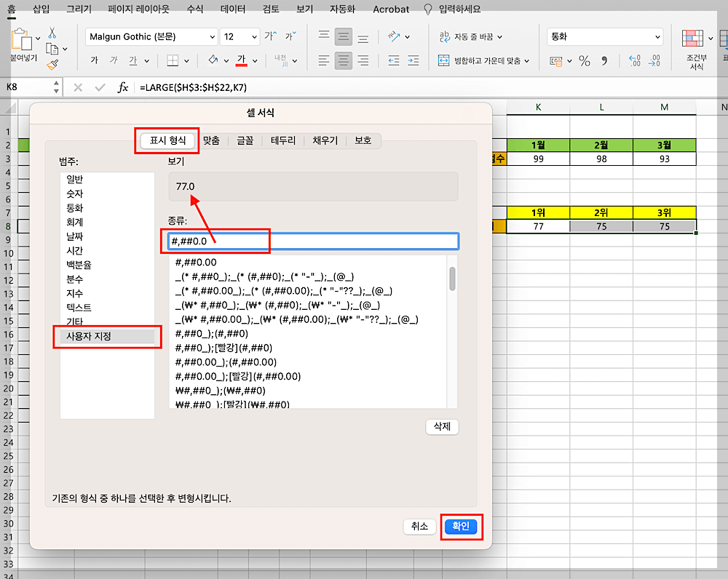Click the format list scrollbar
Screen dimensions: 728x579
[452, 279]
